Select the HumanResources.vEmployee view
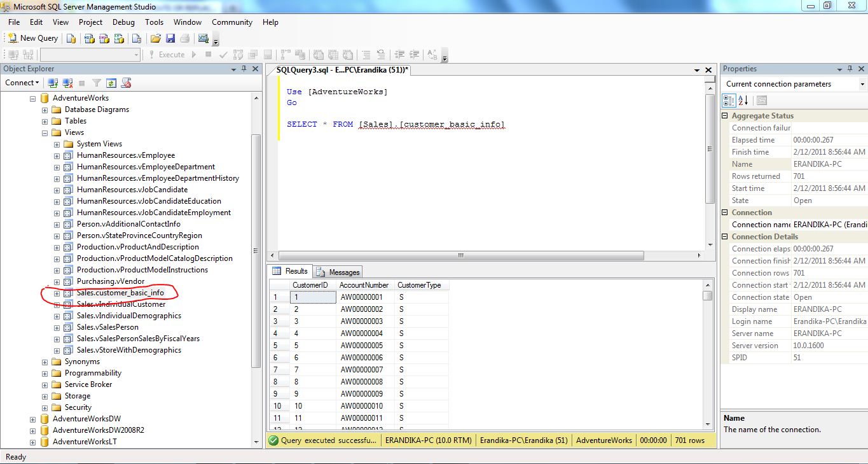Viewport: 868px width, 464px height. pyautogui.click(x=126, y=155)
